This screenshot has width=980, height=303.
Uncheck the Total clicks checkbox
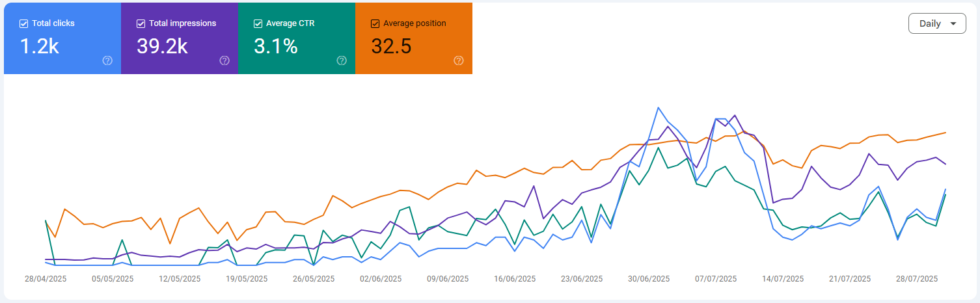24,23
